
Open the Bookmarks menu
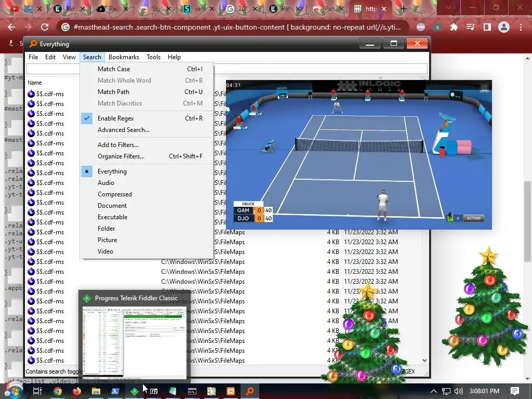[124, 57]
